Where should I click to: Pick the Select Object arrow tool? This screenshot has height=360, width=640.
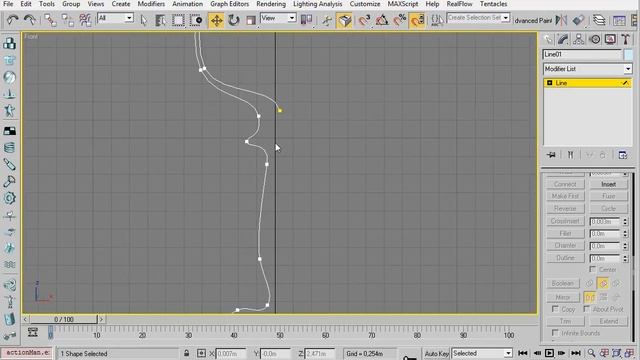(144, 20)
